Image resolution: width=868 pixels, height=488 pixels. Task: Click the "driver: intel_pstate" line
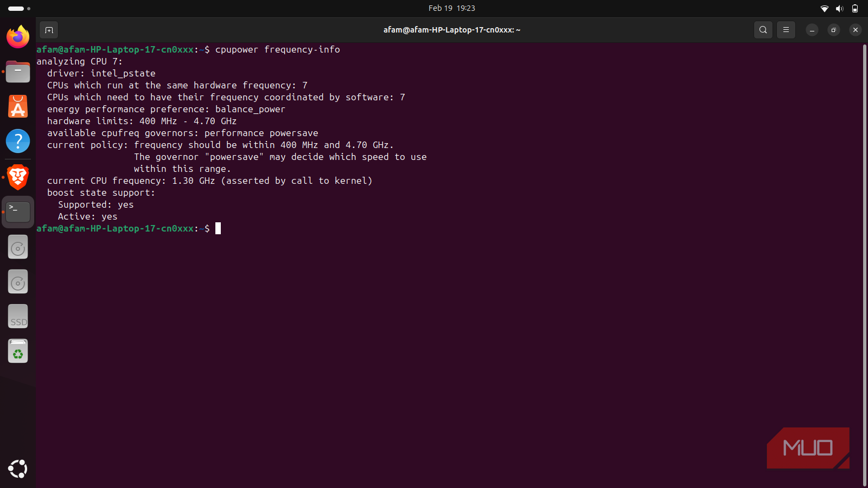101,73
